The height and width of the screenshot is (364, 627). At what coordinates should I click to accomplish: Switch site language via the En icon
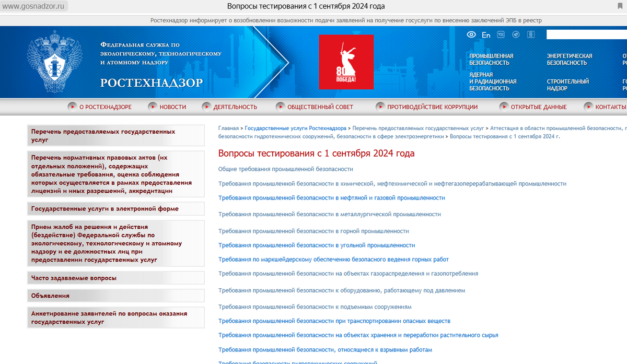(486, 35)
